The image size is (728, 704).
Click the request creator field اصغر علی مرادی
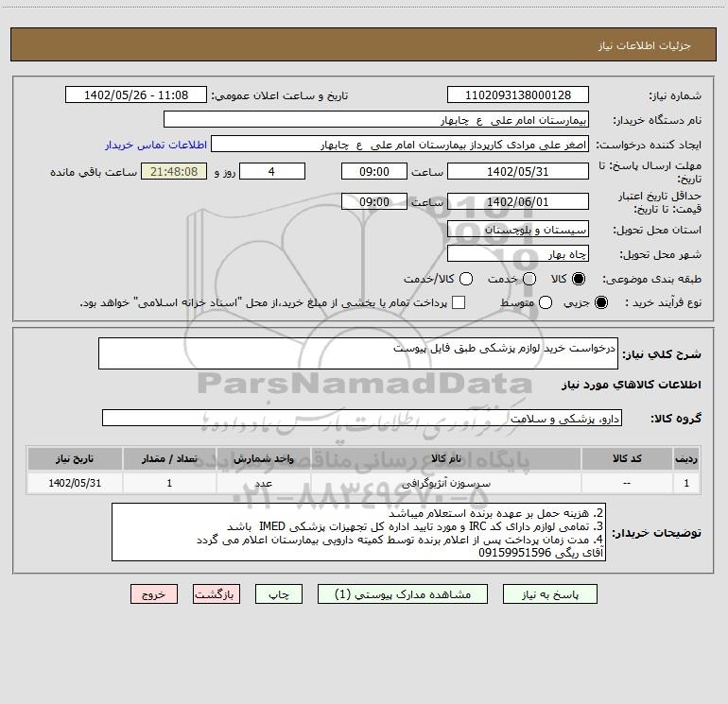coord(400,144)
